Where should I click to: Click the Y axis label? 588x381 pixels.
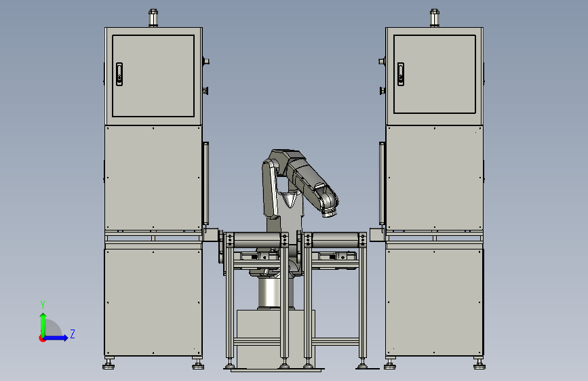pyautogui.click(x=43, y=305)
